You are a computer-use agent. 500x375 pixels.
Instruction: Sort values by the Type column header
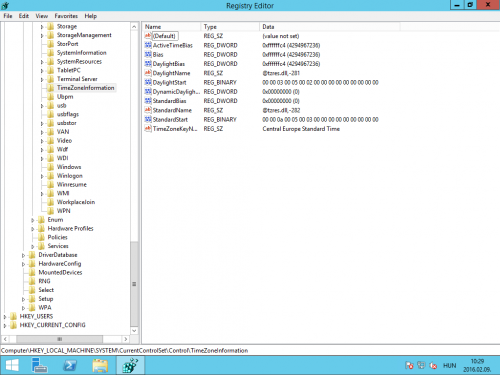click(x=230, y=27)
